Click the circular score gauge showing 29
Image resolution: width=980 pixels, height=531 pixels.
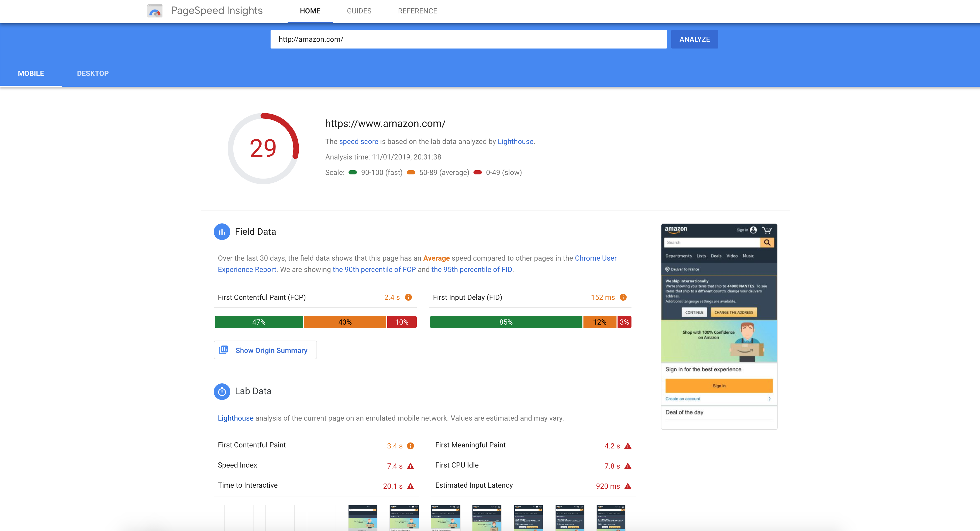click(263, 148)
